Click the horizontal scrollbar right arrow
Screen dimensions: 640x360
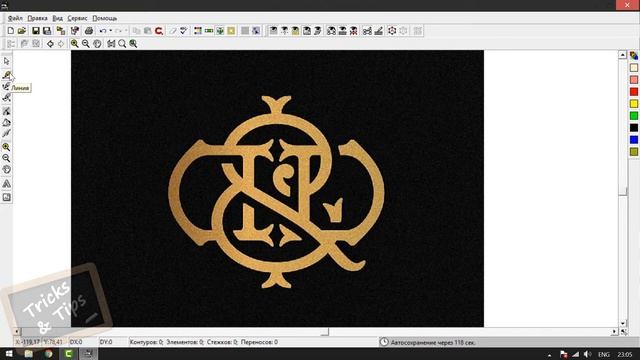[614, 332]
